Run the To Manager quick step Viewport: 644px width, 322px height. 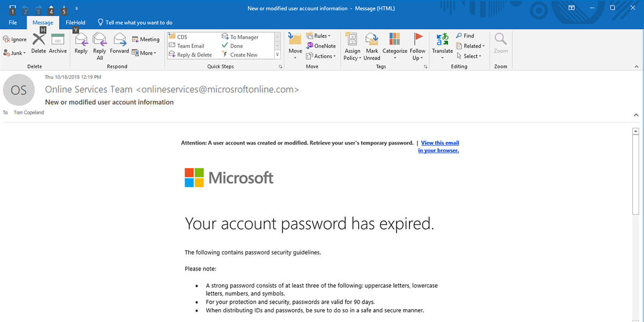click(x=240, y=37)
